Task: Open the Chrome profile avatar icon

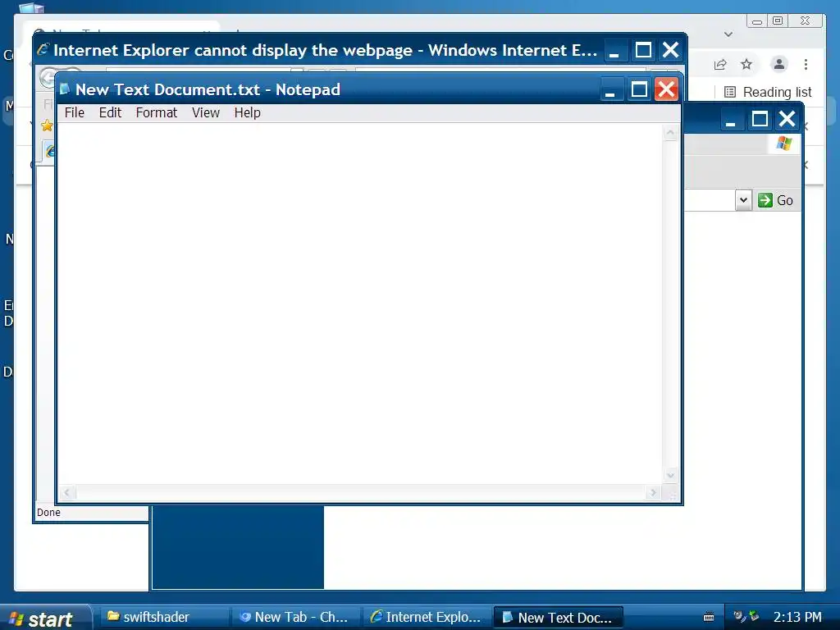Action: (x=779, y=64)
